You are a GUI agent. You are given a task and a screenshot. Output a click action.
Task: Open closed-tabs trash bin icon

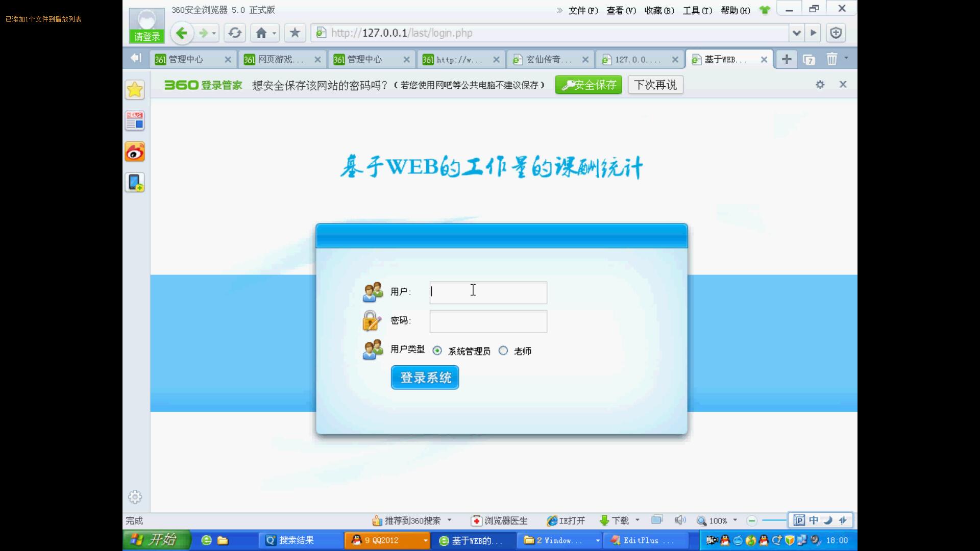[x=831, y=59]
